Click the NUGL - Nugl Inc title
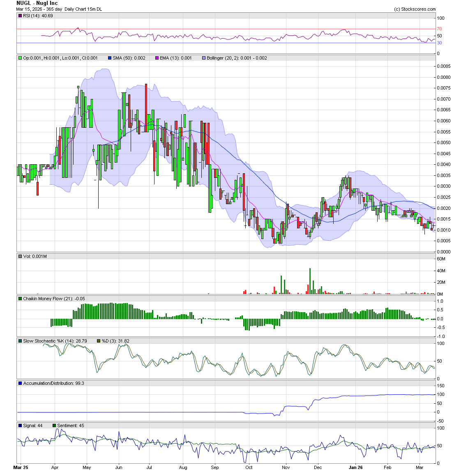452x476 pixels. [x=37, y=3]
